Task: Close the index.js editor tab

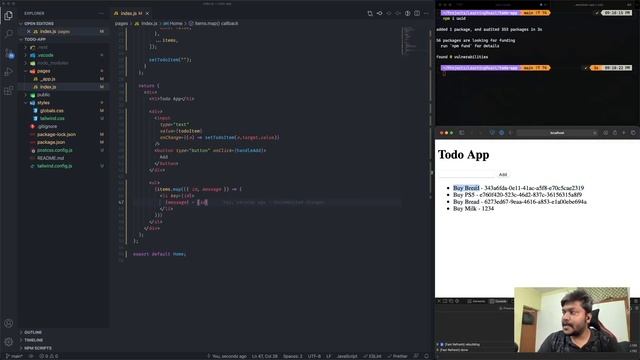Action: [147, 13]
